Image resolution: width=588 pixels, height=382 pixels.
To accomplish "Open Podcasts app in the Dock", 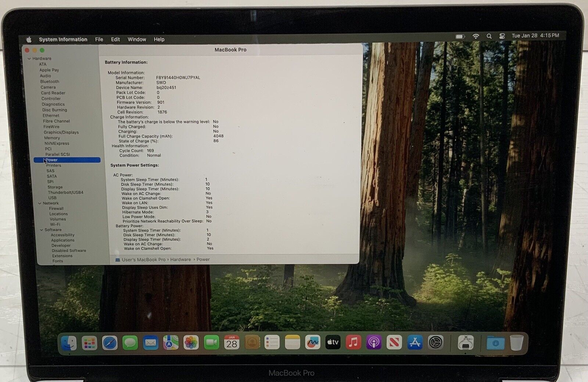I will point(374,342).
